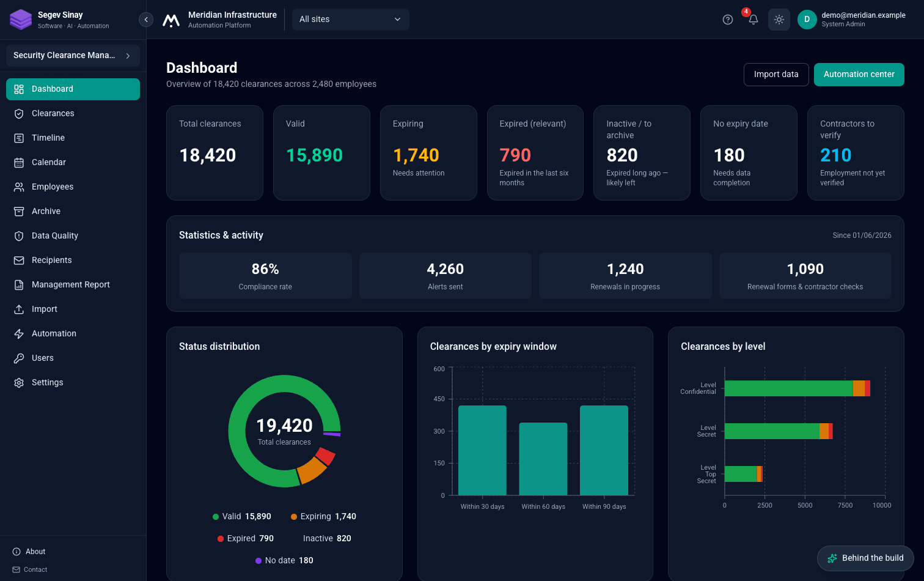Navigate to Employees

coord(73,187)
